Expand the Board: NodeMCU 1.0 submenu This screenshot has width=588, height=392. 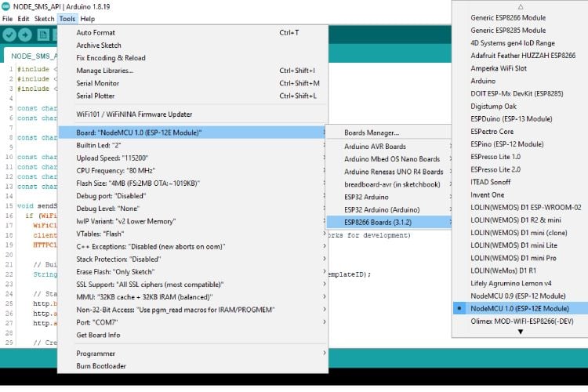[x=193, y=132]
